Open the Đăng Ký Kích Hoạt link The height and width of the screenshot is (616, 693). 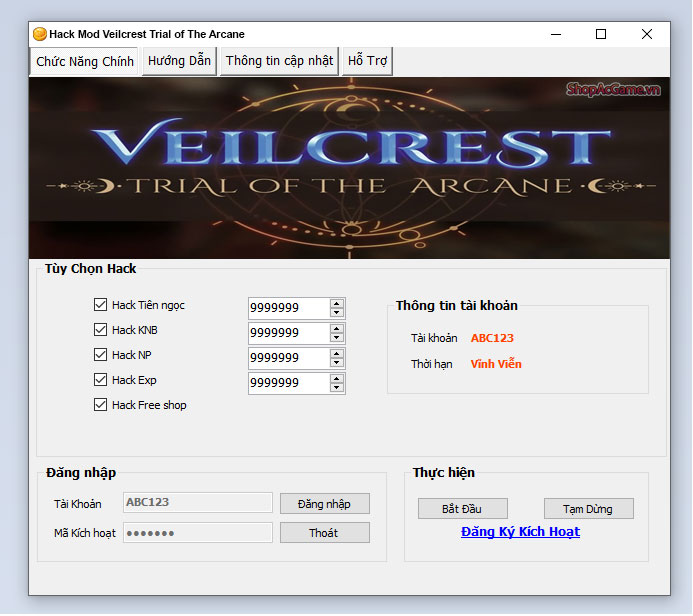click(520, 532)
